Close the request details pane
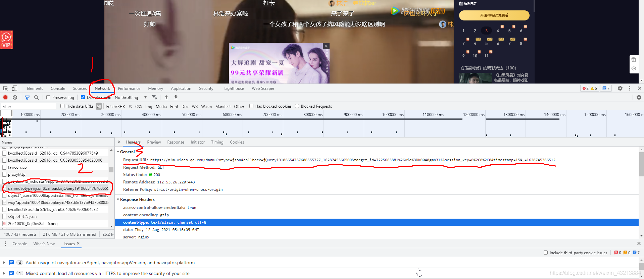This screenshot has width=644, height=279. 119,142
